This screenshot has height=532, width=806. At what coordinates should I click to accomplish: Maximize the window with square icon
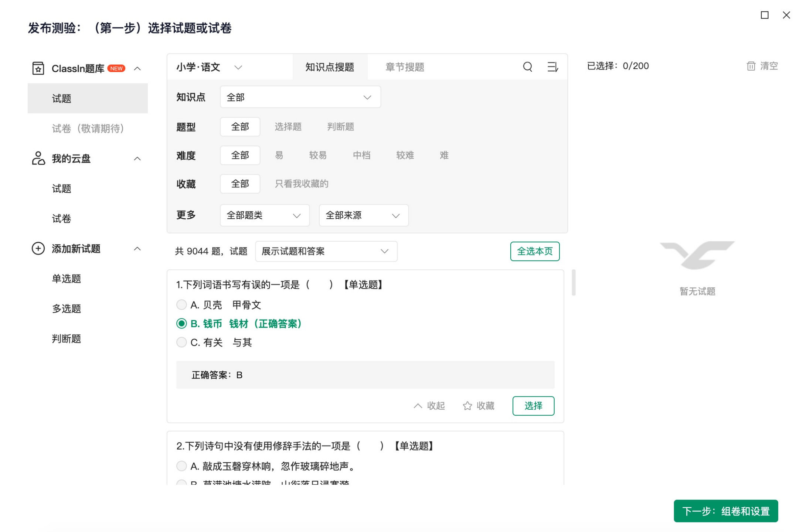click(765, 15)
